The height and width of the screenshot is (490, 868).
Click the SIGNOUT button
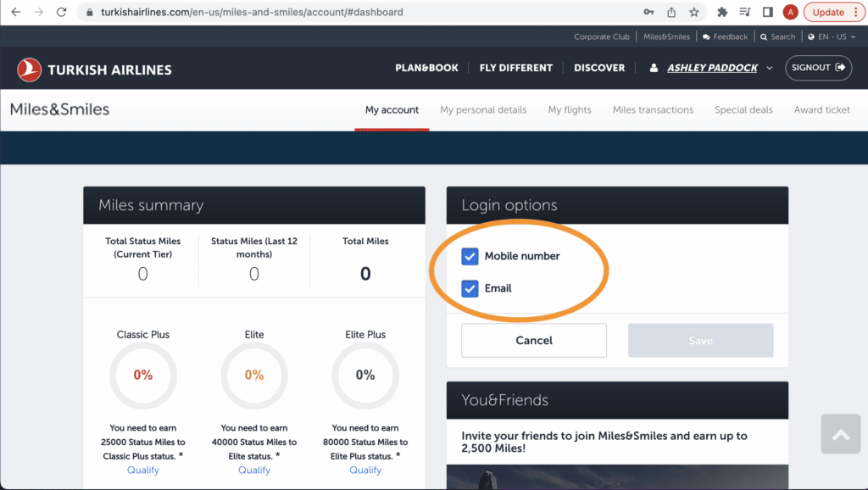[x=818, y=68]
